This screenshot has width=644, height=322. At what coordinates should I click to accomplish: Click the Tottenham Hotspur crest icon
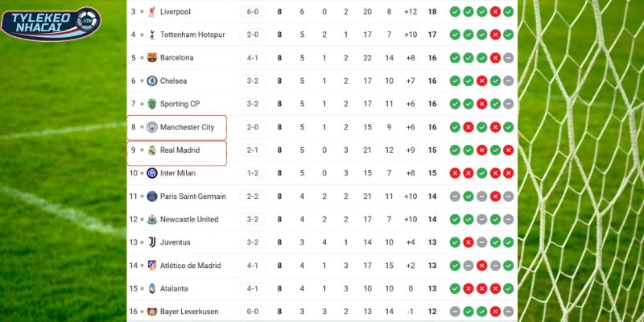click(x=152, y=35)
